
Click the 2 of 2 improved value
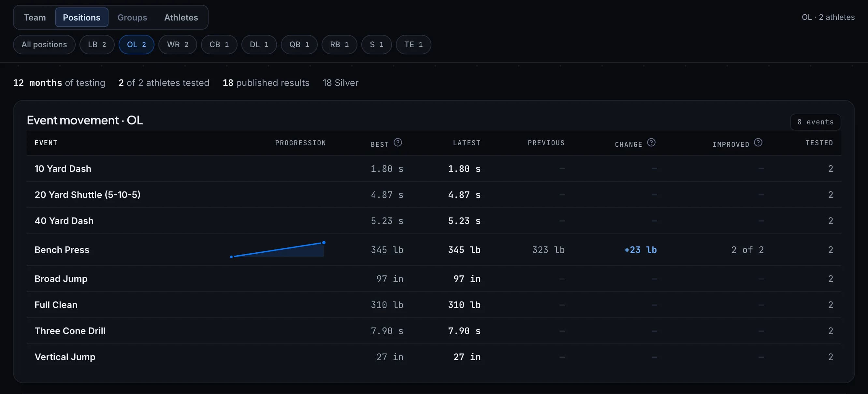747,250
